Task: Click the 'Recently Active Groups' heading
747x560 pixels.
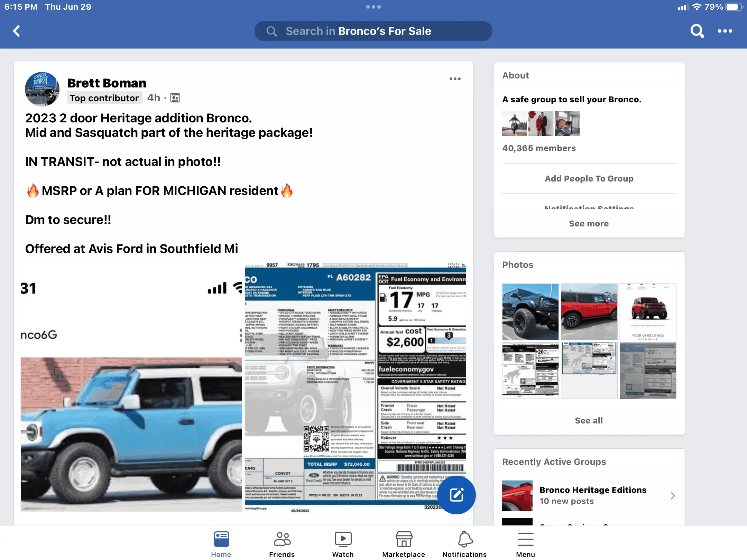Action: (x=554, y=462)
